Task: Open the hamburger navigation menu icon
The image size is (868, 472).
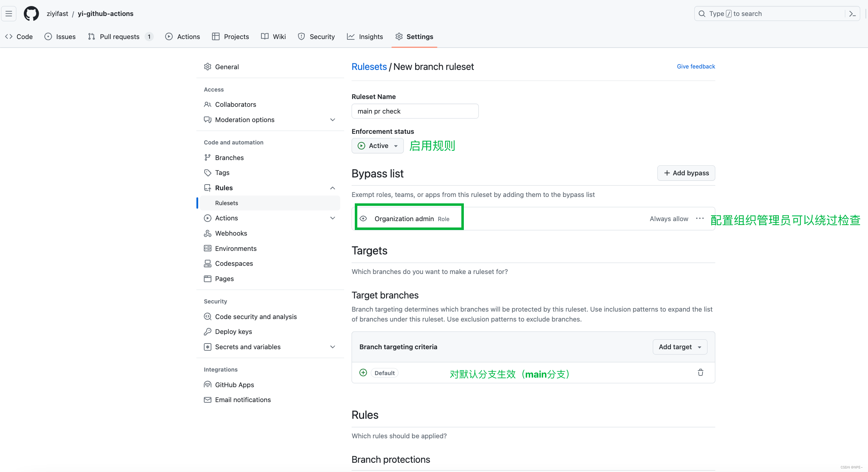Action: click(x=9, y=14)
